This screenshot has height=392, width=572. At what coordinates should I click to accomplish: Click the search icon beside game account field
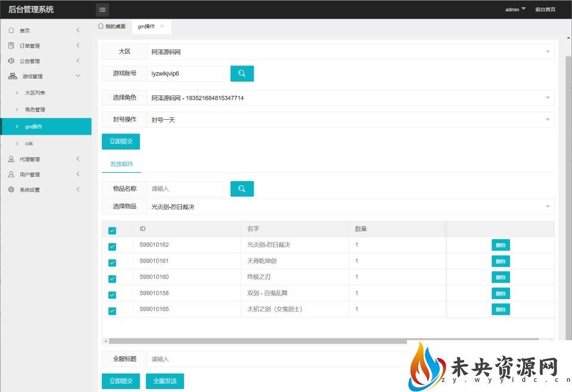tap(242, 73)
